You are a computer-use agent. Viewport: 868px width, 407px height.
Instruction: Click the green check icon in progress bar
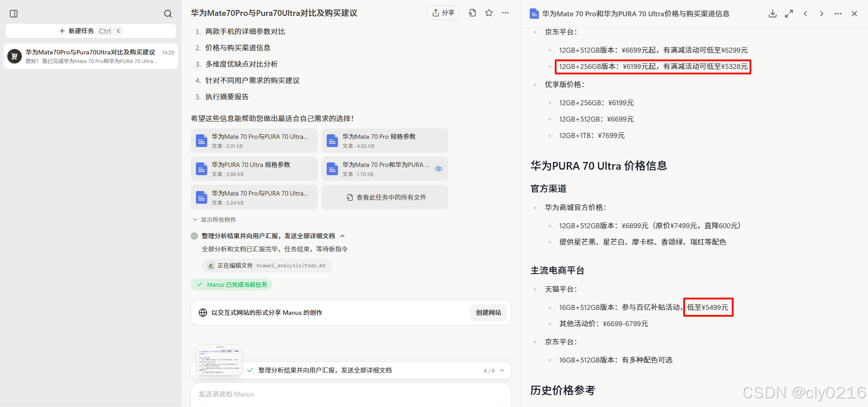pos(250,370)
